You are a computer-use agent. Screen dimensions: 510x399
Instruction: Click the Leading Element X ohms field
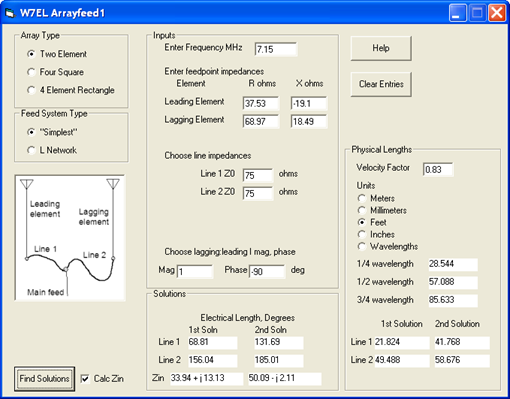click(309, 103)
